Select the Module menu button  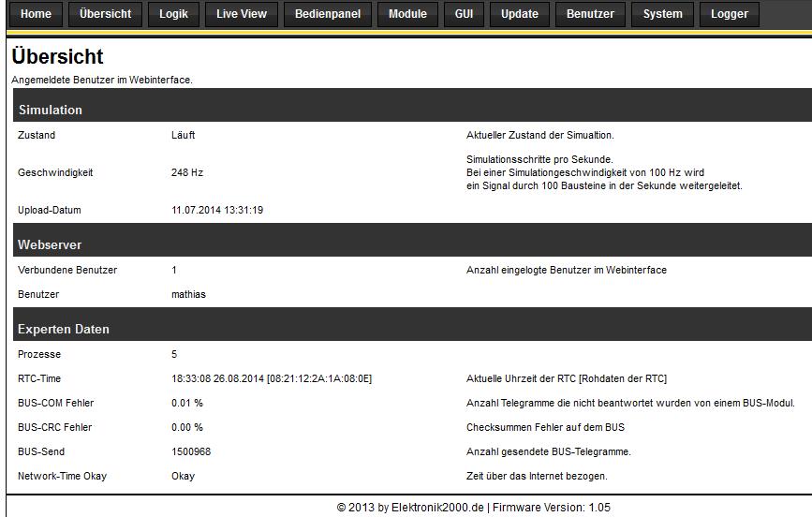407,14
